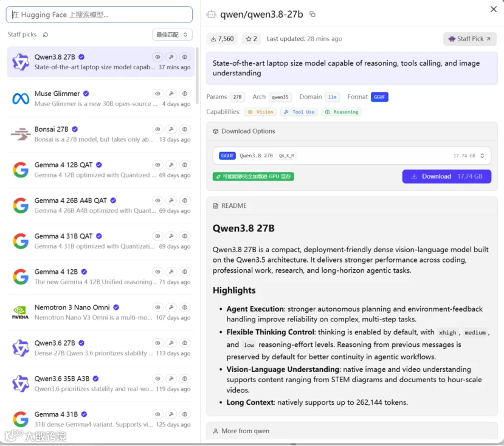The image size is (504, 446).
Task: Click the README section header
Action: tap(351, 205)
